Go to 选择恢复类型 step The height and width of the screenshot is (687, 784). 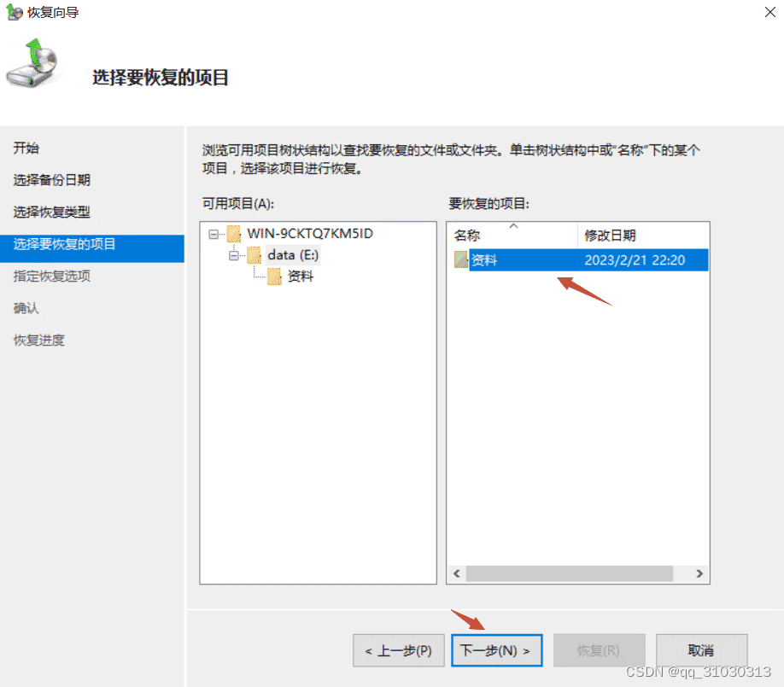click(x=51, y=212)
